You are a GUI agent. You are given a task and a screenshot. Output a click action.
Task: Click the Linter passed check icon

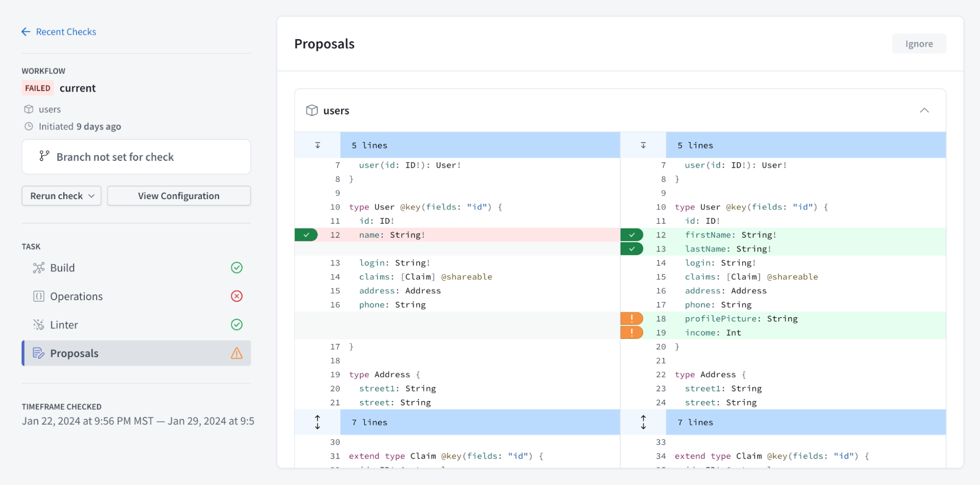237,325
